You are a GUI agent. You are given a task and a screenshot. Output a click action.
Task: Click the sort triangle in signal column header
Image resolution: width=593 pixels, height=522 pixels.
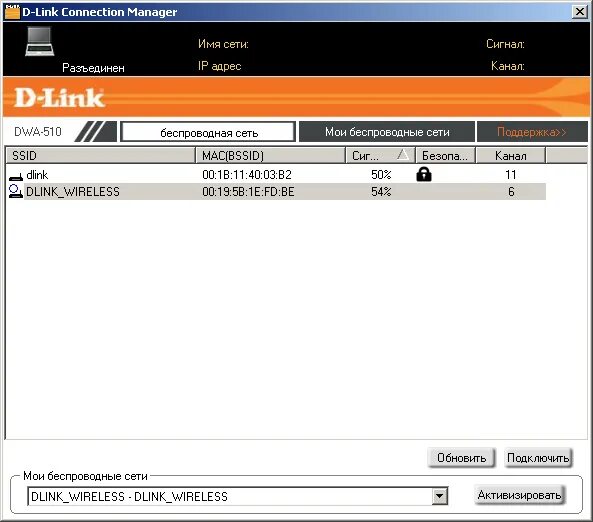point(403,155)
